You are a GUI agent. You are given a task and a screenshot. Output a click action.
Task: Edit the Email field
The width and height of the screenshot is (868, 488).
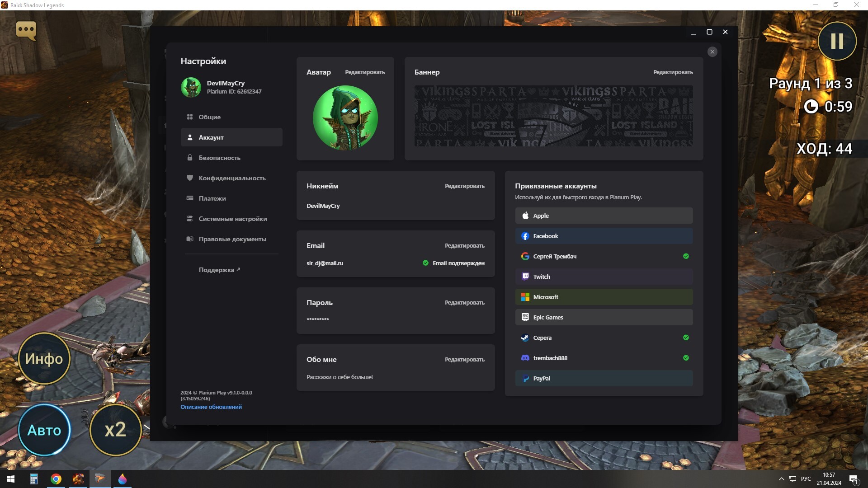pos(464,246)
